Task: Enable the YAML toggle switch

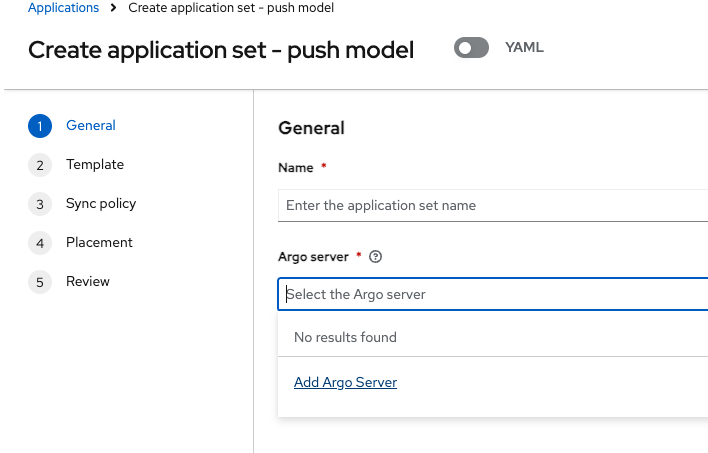Action: (x=471, y=48)
